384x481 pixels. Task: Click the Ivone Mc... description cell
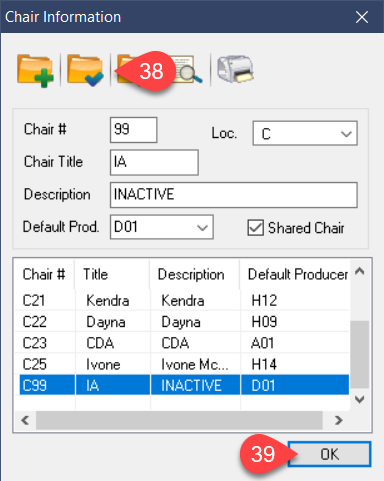click(195, 364)
